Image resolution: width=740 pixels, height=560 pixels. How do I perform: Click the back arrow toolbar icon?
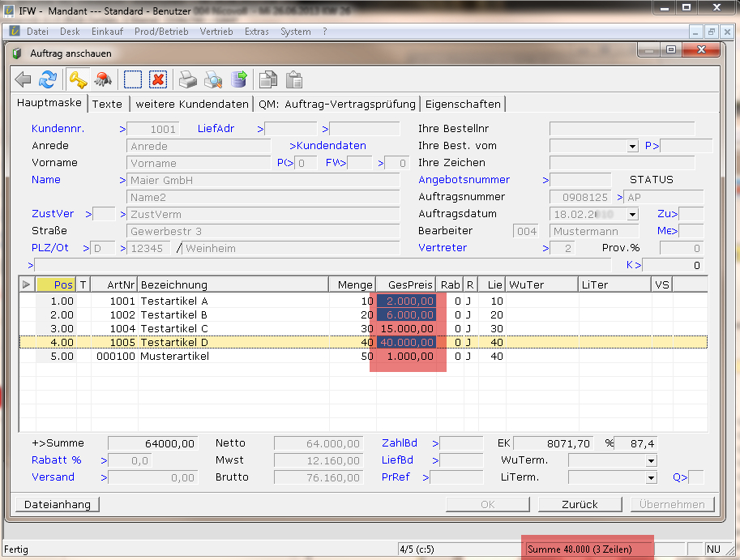[24, 79]
